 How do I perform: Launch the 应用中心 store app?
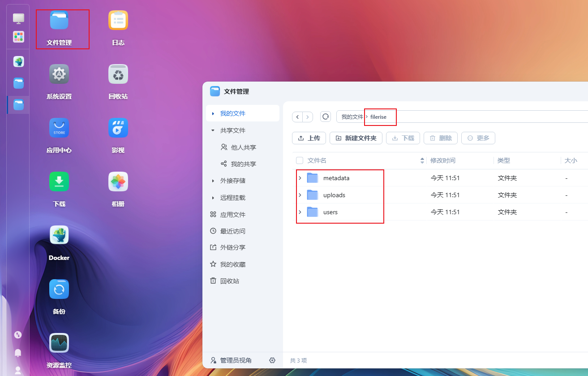pos(59,128)
